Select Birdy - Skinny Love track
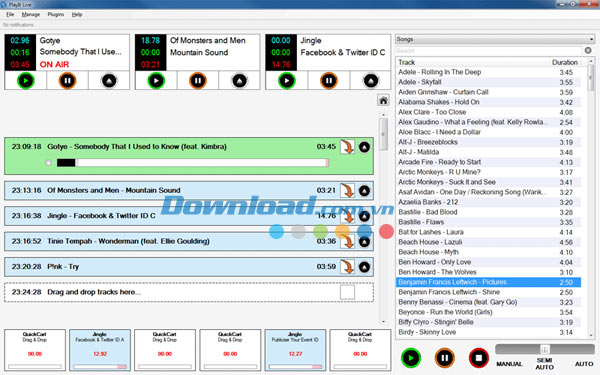The image size is (600, 375). [x=488, y=332]
